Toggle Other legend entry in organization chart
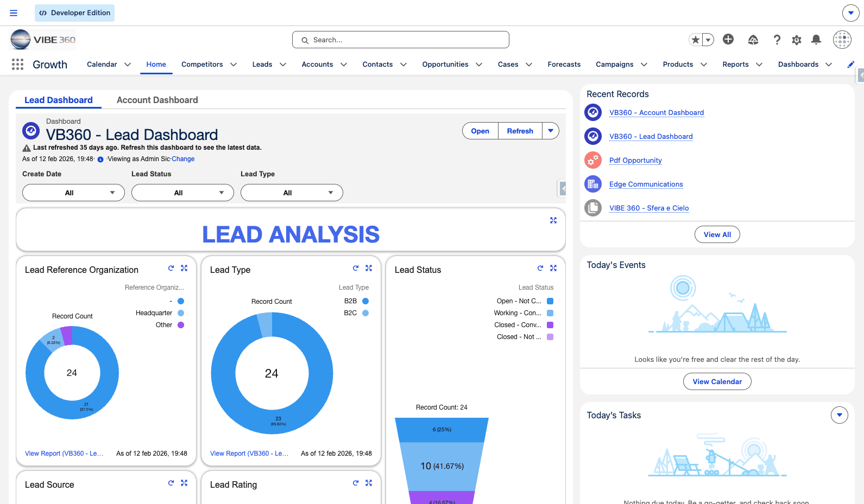864x504 pixels. coord(181,325)
